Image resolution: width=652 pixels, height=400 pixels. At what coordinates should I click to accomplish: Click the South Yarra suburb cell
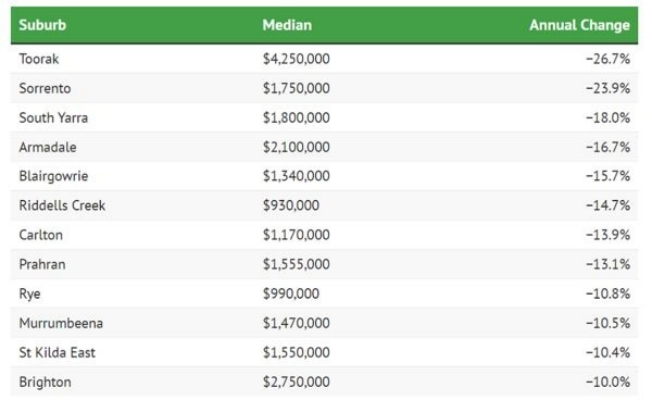[53, 117]
